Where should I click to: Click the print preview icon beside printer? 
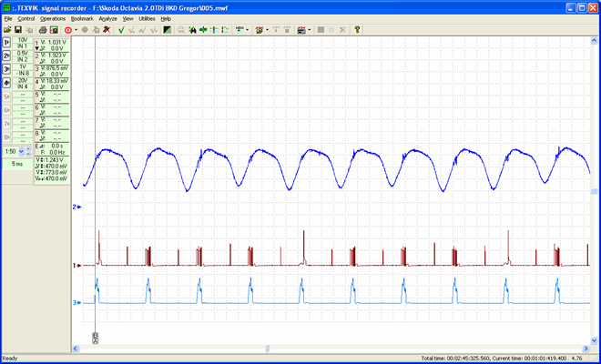click(54, 30)
